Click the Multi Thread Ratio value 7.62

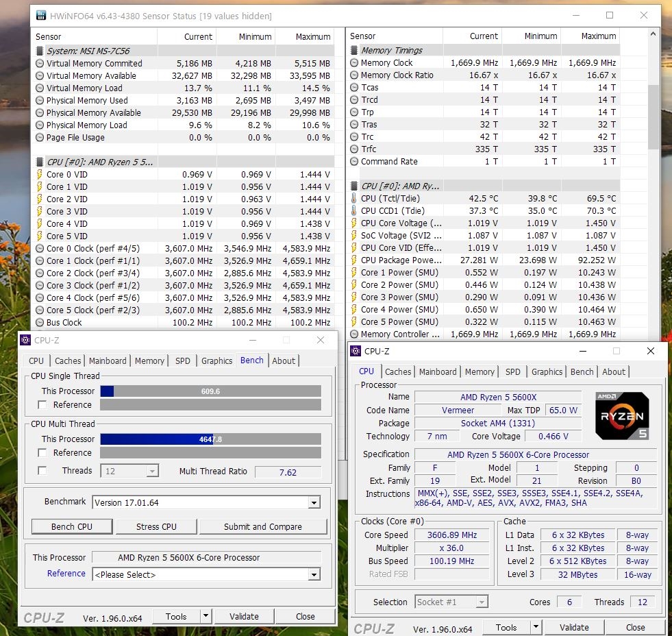coord(288,472)
